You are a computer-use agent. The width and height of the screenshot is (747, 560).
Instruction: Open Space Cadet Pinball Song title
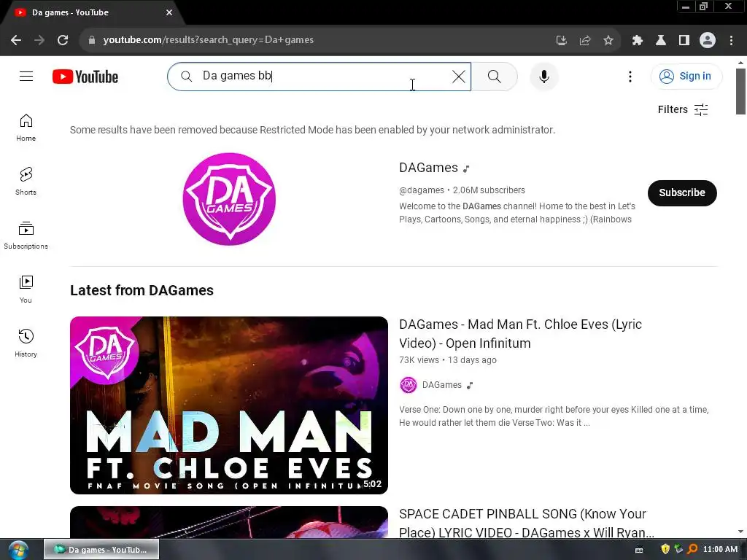click(527, 523)
